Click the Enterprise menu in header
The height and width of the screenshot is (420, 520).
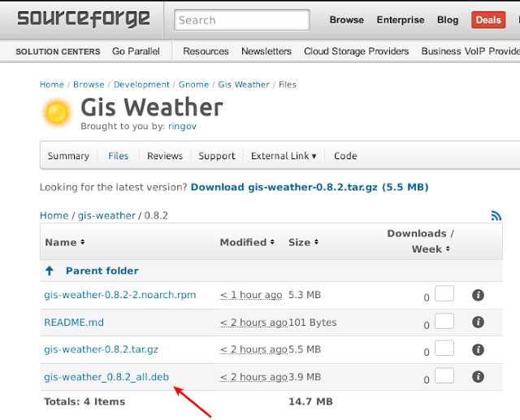(x=401, y=19)
